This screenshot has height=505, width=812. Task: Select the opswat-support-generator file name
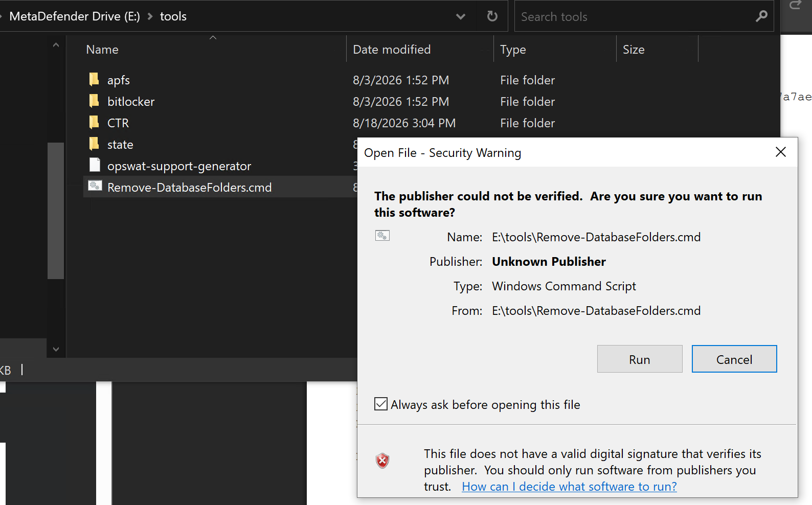tap(179, 166)
